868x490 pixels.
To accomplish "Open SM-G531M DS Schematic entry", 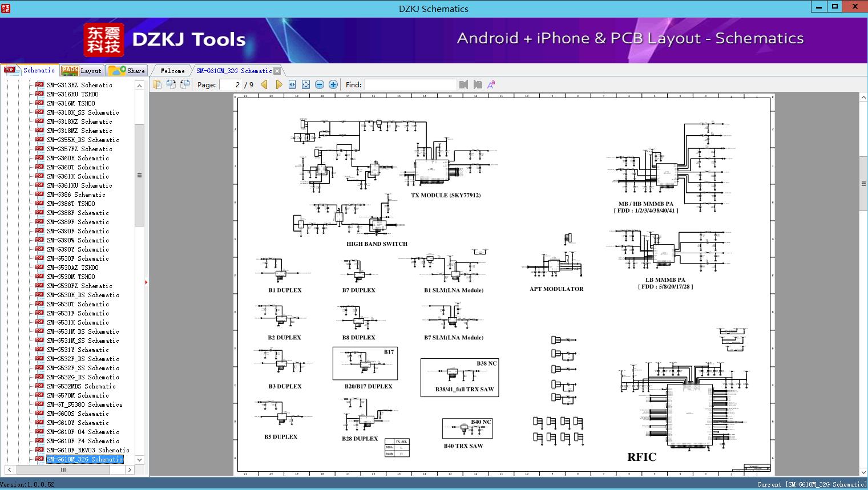I will 83,331.
